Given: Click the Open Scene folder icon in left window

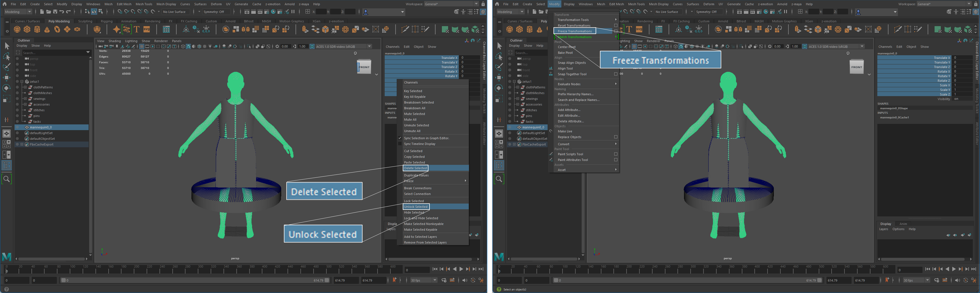Looking at the screenshot, I should [x=48, y=12].
